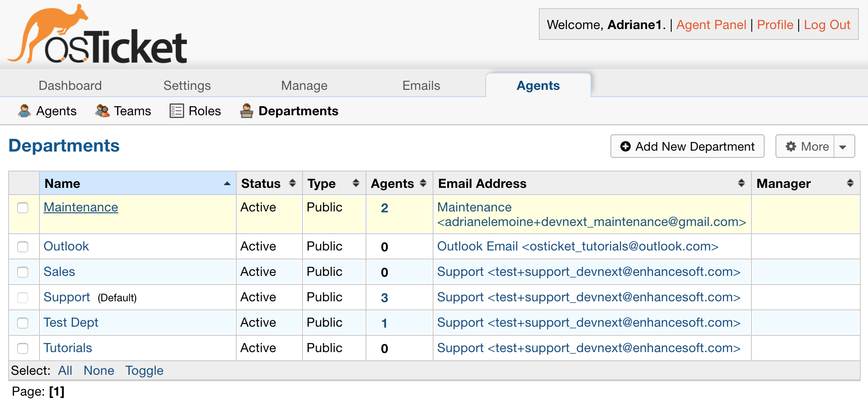
Task: Click the gear icon on More button
Action: coord(791,146)
